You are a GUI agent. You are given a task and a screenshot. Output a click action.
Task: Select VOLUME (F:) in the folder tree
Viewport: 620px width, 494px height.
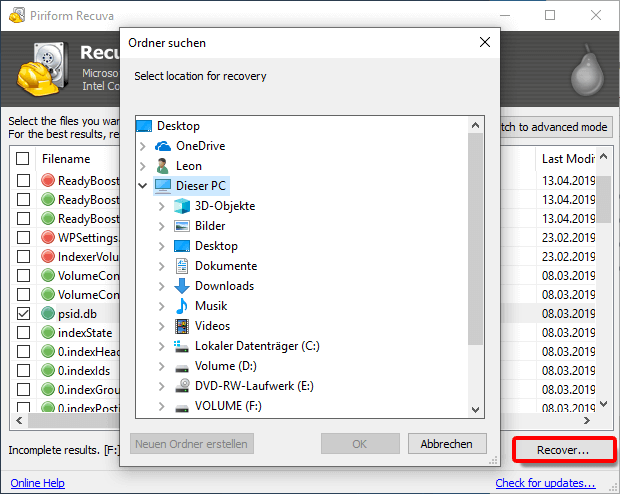point(231,406)
